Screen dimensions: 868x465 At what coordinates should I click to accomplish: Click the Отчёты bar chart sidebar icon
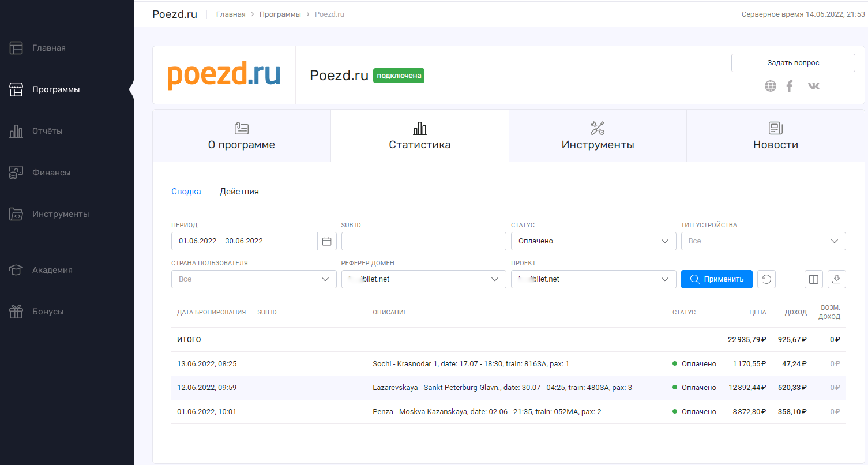click(x=16, y=131)
